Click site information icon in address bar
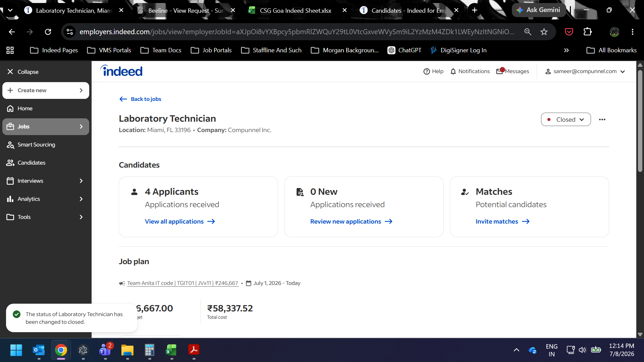The width and height of the screenshot is (644, 362). (70, 32)
